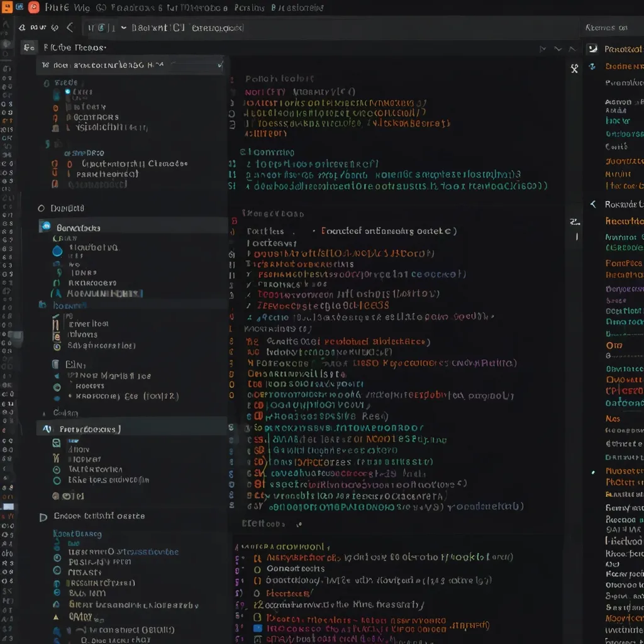Image resolution: width=644 pixels, height=644 pixels.
Task: Click the red circular icon in title bar
Action: click(33, 8)
